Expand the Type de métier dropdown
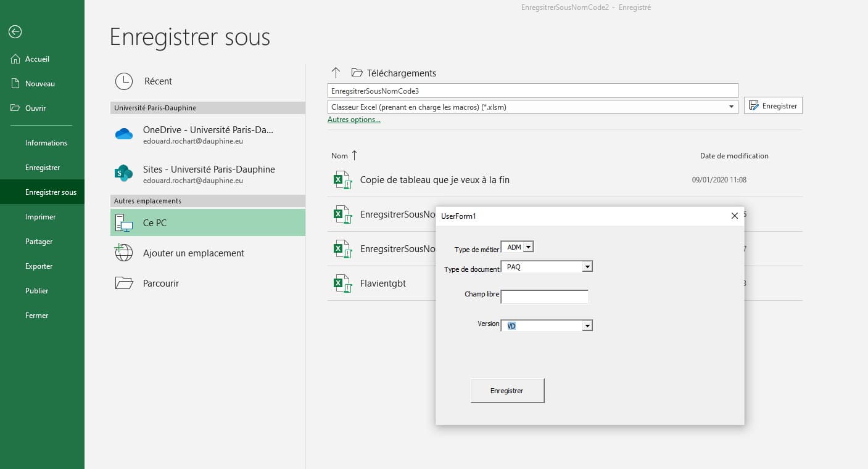Viewport: 868px width, 469px height. tap(529, 247)
